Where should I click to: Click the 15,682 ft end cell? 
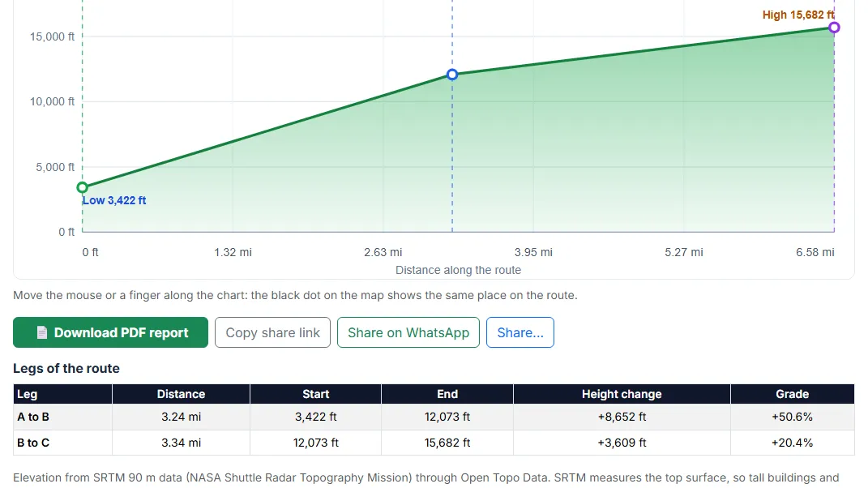coord(447,443)
